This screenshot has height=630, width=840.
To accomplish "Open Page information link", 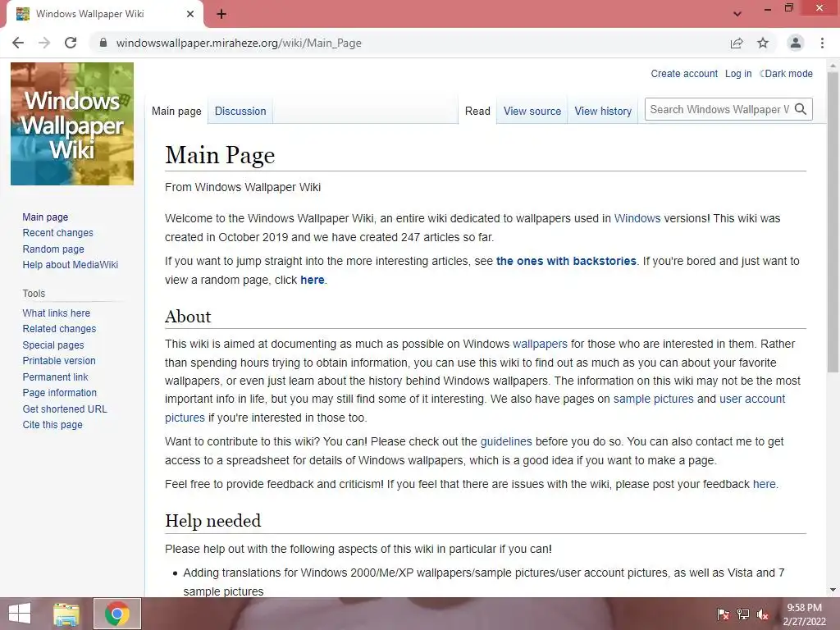I will (59, 393).
